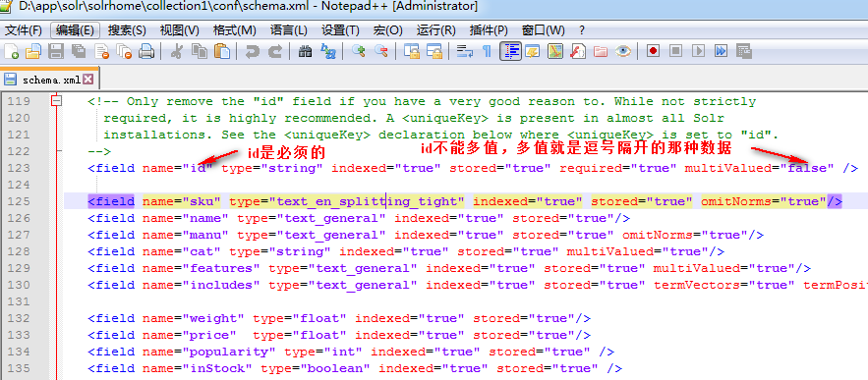Click line number 131 in the margin
This screenshot has width=868, height=380.
click(20, 301)
